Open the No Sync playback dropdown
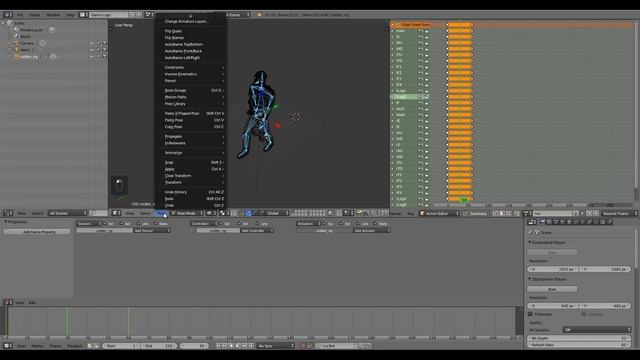Screen dimensions: 640x360 (276, 346)
